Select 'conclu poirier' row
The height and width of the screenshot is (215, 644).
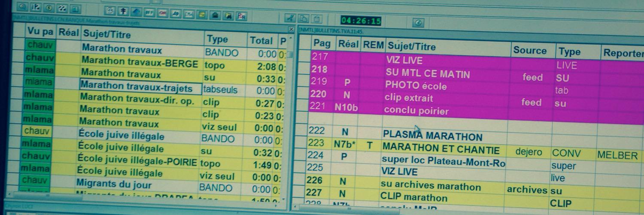point(416,111)
